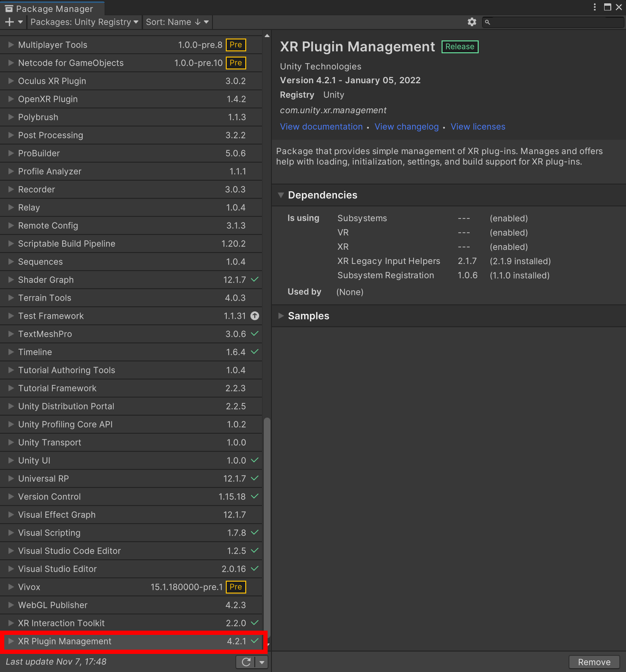The width and height of the screenshot is (626, 672).
Task: Refresh the package list
Action: tap(246, 662)
